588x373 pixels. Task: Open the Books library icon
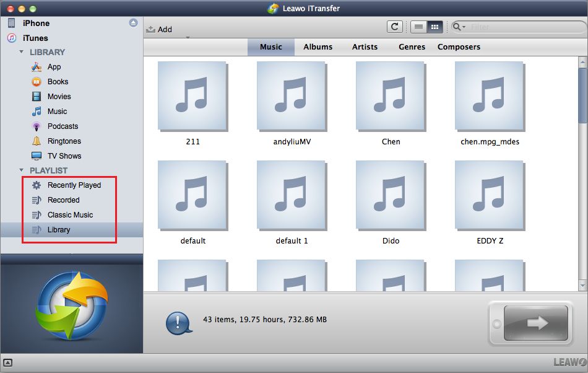point(37,82)
